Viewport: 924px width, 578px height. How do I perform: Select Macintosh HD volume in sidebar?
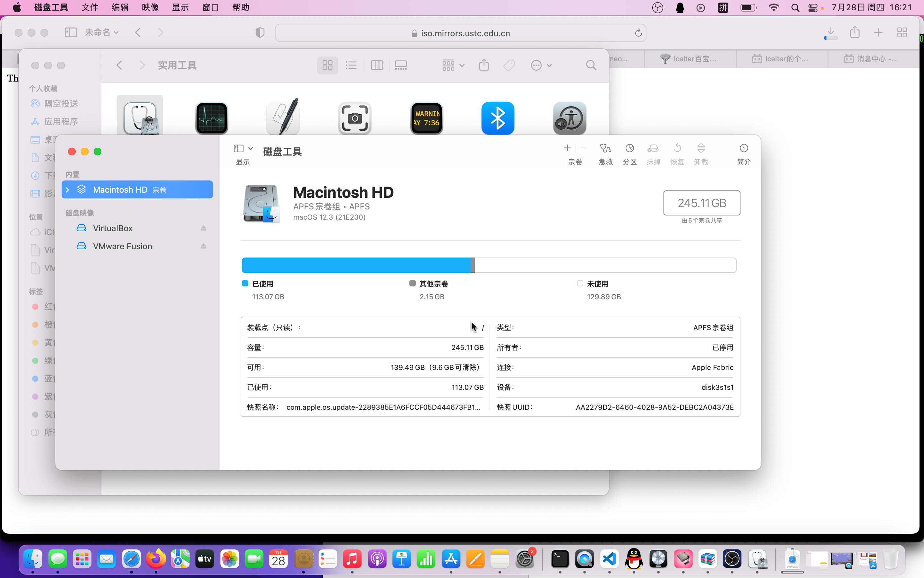pos(137,189)
